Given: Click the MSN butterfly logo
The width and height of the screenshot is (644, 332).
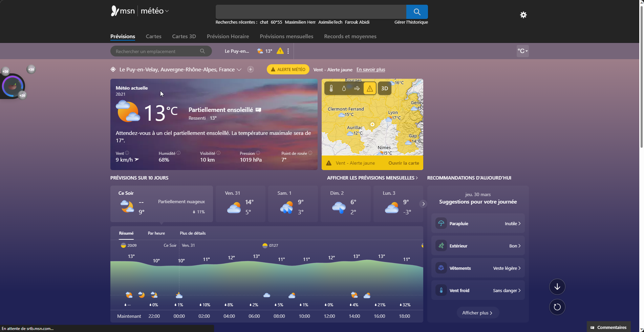Looking at the screenshot, I should click(x=115, y=11).
